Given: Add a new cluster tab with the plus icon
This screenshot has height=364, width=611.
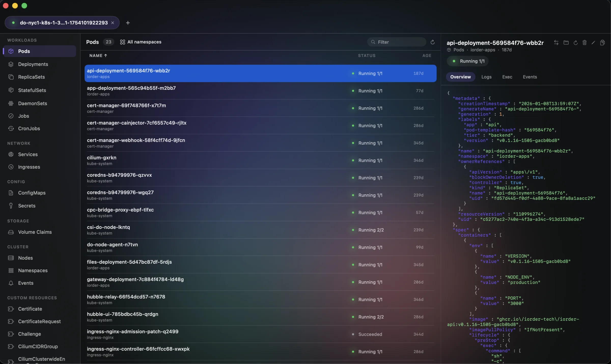Looking at the screenshot, I should [128, 23].
